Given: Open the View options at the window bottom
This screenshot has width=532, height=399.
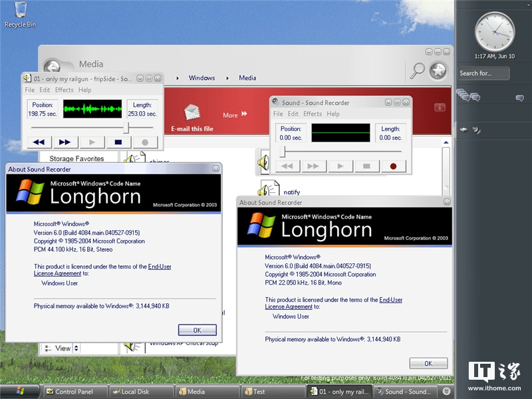Looking at the screenshot, I should (x=63, y=348).
